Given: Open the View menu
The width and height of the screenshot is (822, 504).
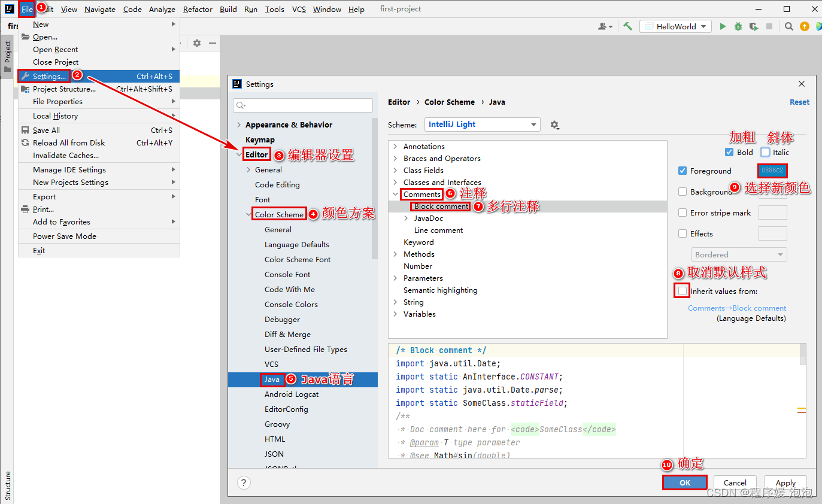Looking at the screenshot, I should (x=69, y=9).
